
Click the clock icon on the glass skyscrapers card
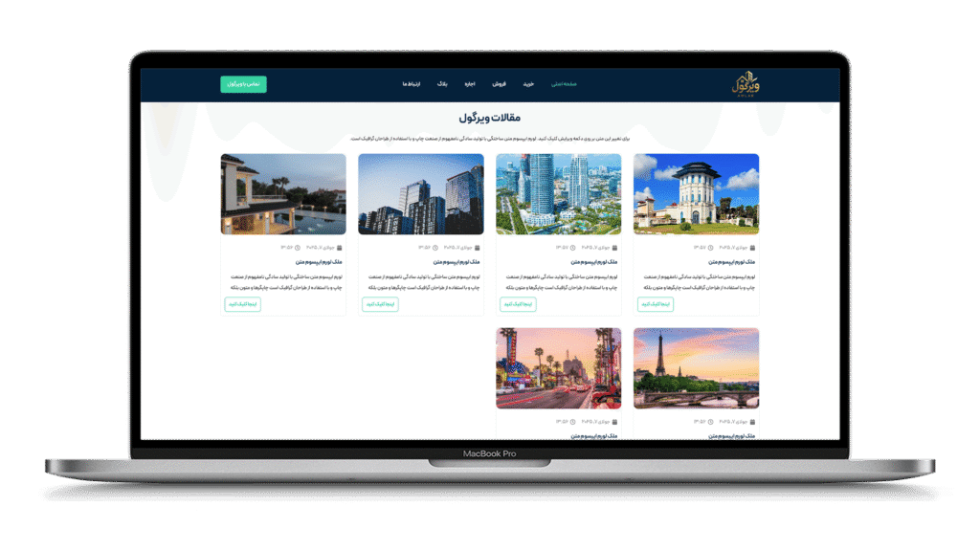[434, 248]
